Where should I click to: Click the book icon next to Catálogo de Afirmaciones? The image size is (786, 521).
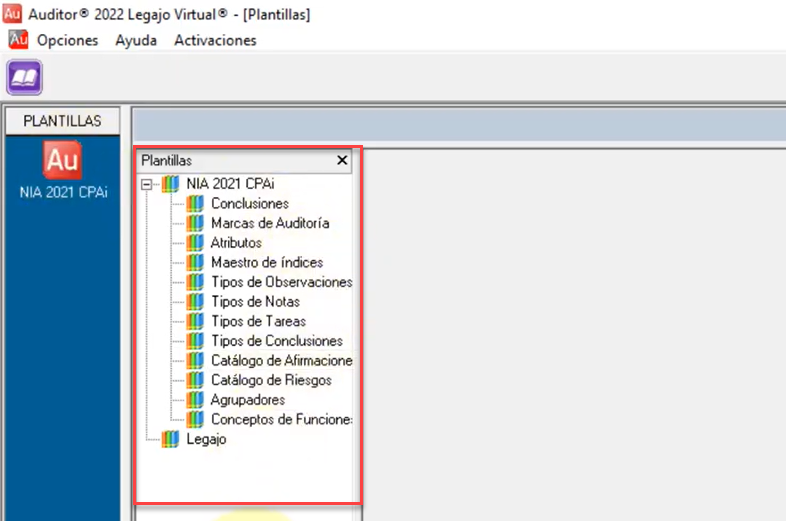pos(195,360)
